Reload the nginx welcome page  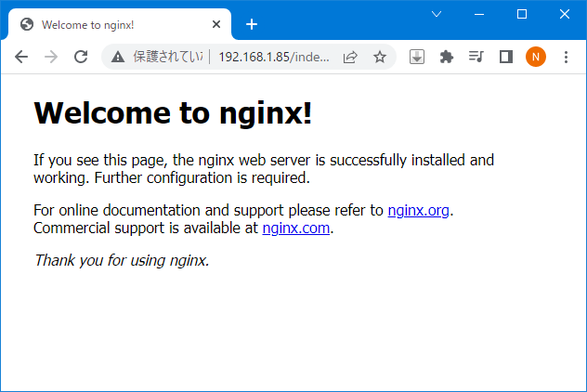tap(81, 57)
